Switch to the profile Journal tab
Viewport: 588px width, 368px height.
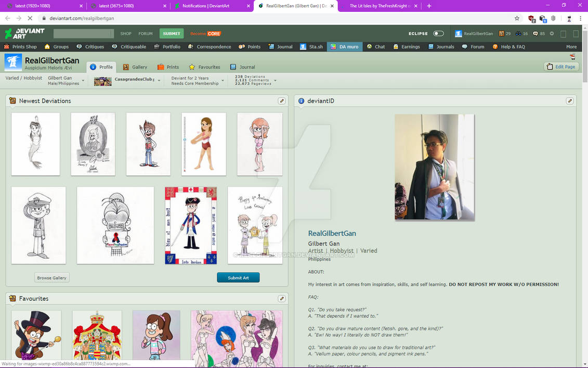tap(242, 67)
